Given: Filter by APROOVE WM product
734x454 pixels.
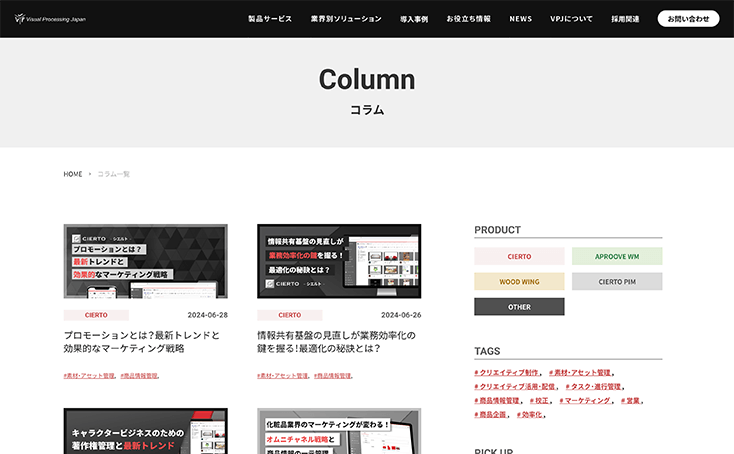Looking at the screenshot, I should pyautogui.click(x=617, y=256).
